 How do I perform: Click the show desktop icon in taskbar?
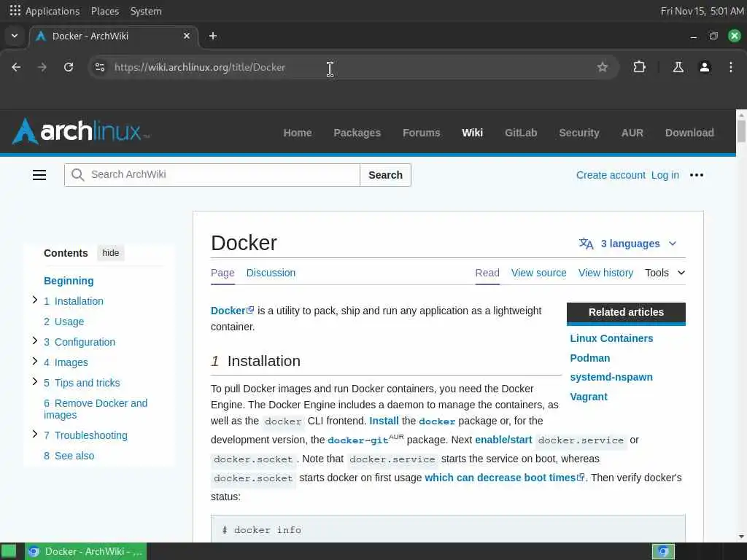pyautogui.click(x=9, y=551)
